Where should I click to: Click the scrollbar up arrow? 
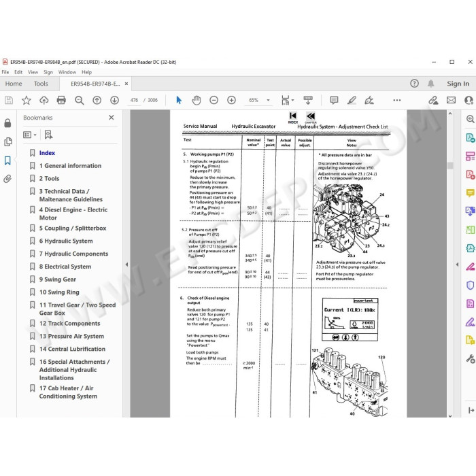[x=450, y=114]
